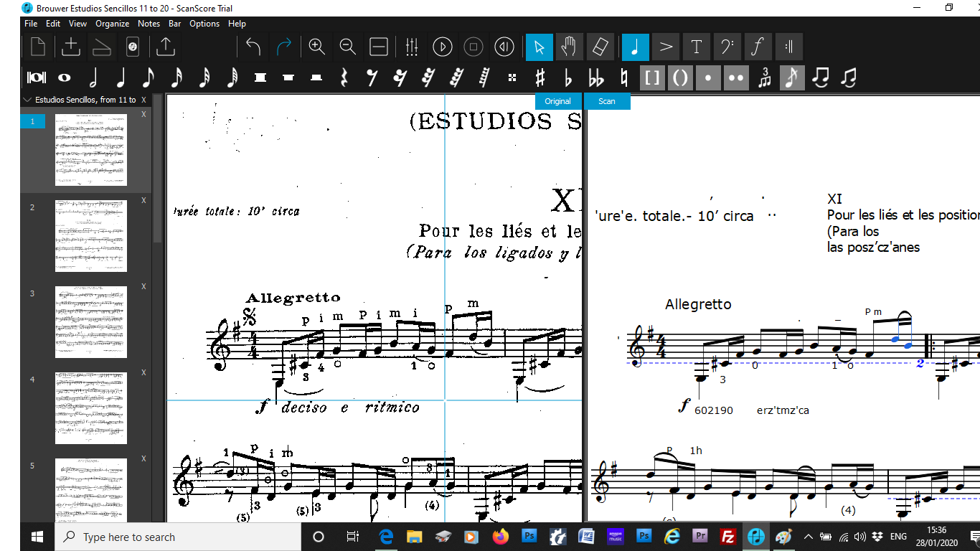Toggle the accent articulation palette
This screenshot has width=980, height=551.
(666, 47)
